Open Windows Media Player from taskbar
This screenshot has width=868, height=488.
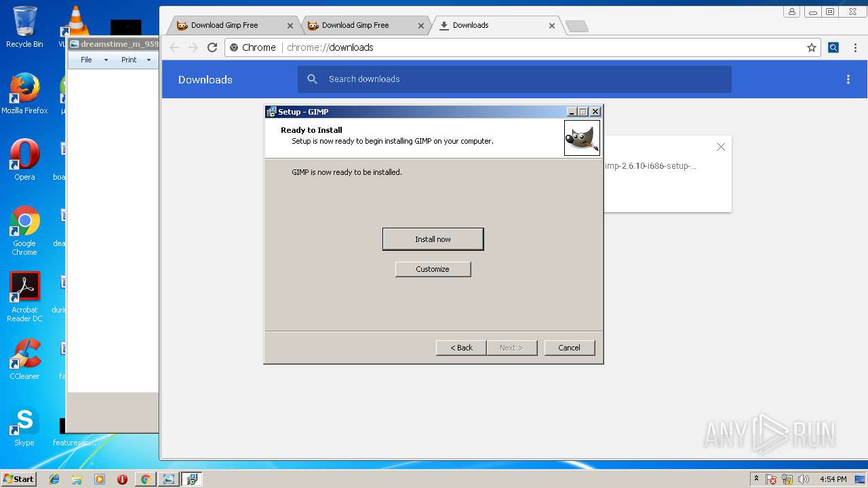click(100, 479)
